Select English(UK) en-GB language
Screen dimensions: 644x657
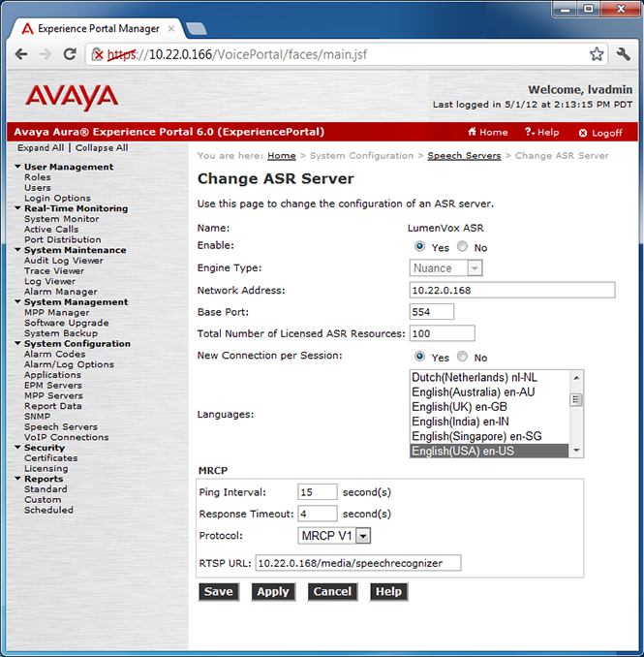(x=489, y=407)
